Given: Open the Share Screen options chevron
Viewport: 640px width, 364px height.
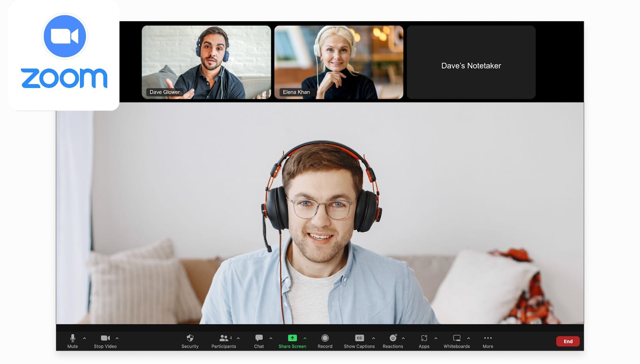Looking at the screenshot, I should click(306, 338).
